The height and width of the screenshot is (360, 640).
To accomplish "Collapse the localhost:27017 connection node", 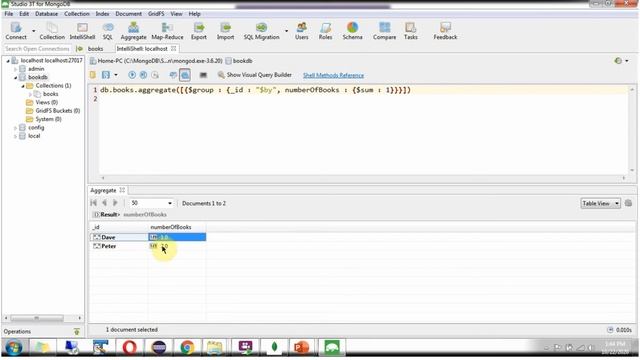I will (x=8, y=61).
